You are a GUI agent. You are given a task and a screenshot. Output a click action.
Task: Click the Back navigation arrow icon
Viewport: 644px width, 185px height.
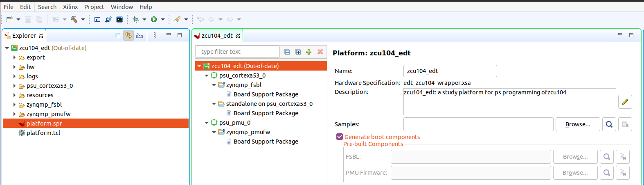212,19
